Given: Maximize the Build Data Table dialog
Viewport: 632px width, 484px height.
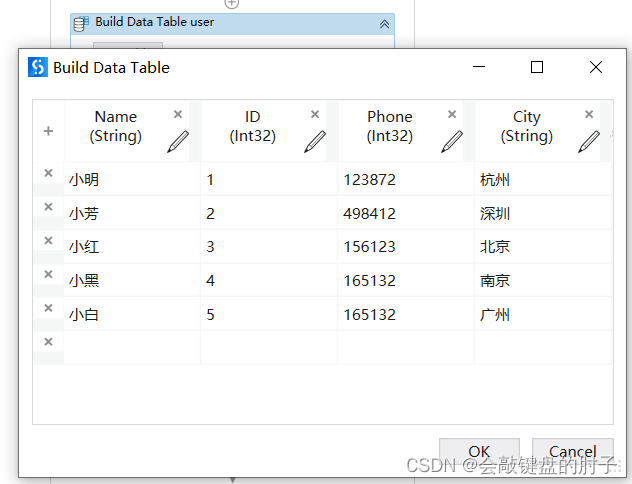Looking at the screenshot, I should (537, 67).
